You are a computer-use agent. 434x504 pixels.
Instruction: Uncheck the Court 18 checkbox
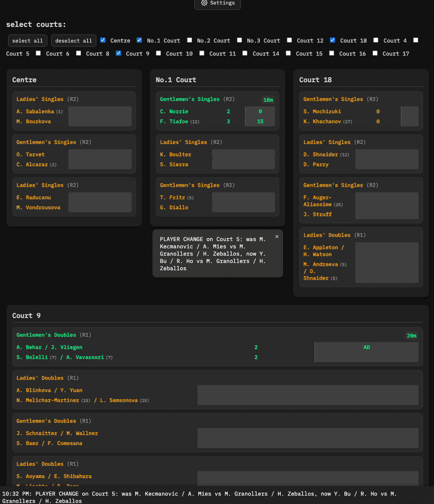333,40
